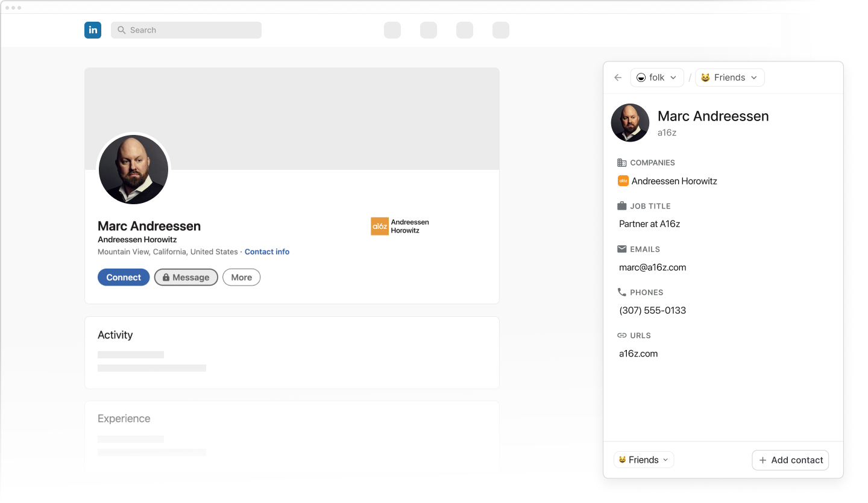
Task: Click the search magnifier icon
Action: [x=121, y=30]
